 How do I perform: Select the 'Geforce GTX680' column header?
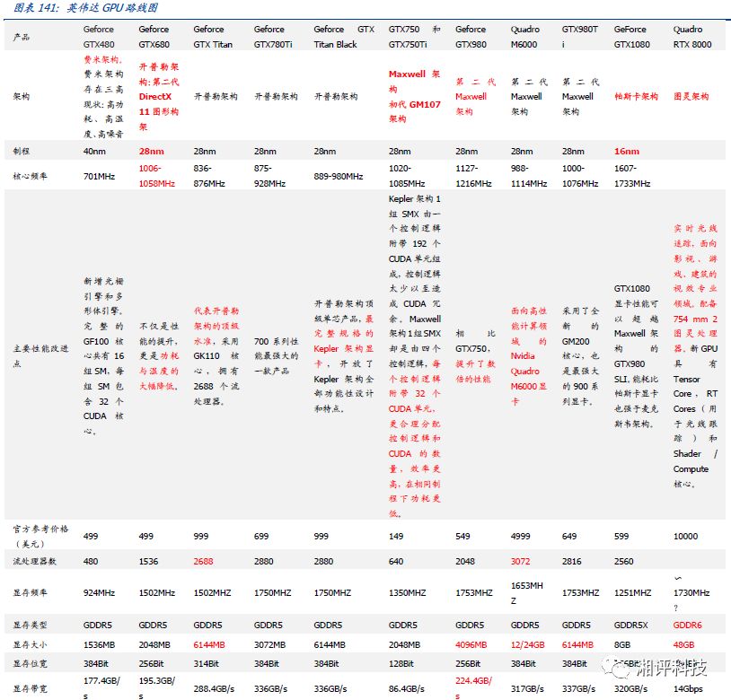point(154,37)
